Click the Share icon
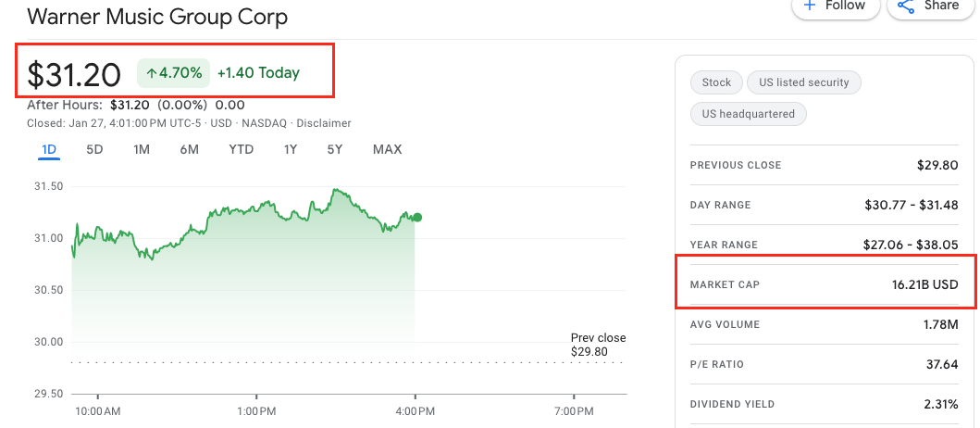This screenshot has height=428, width=980. pos(904,6)
